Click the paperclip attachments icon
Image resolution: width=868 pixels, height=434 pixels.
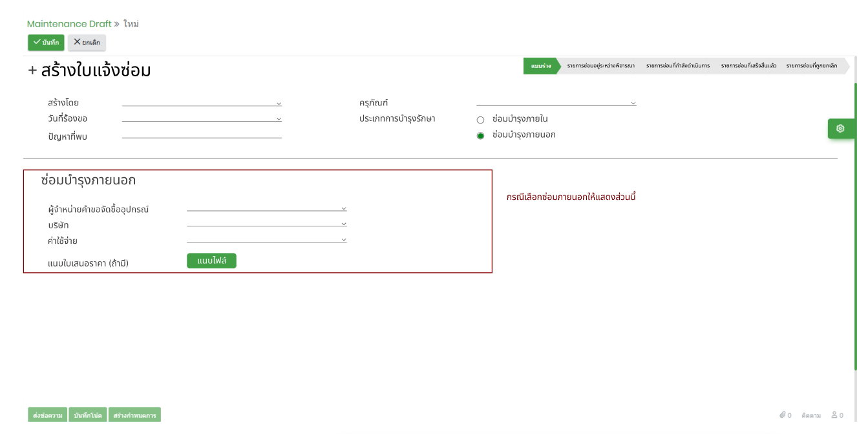tap(782, 415)
